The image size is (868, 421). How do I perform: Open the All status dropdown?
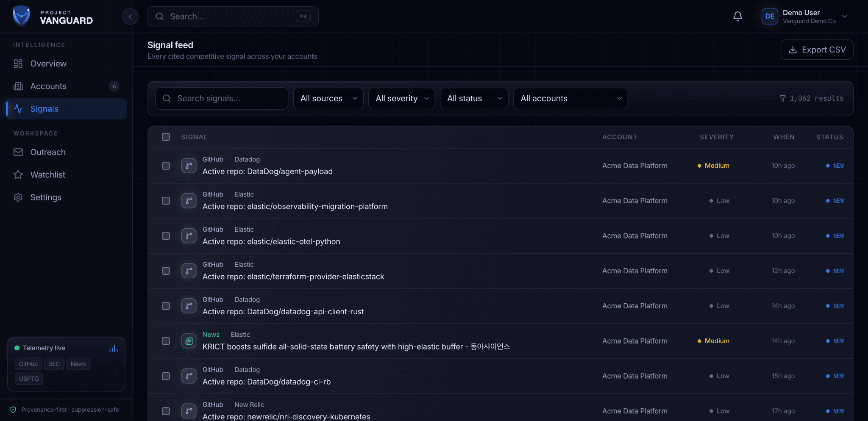[474, 98]
